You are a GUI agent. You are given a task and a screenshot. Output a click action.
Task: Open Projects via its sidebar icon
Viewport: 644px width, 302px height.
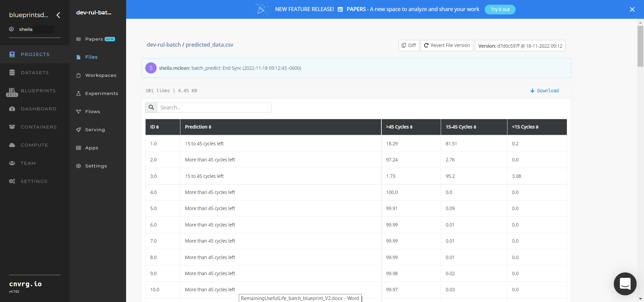click(12, 54)
